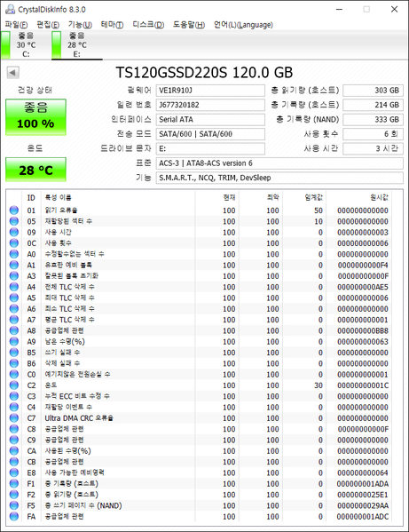
Task: Select the 전체 TLC 삭제 수 attribute name
Action: coord(69,287)
